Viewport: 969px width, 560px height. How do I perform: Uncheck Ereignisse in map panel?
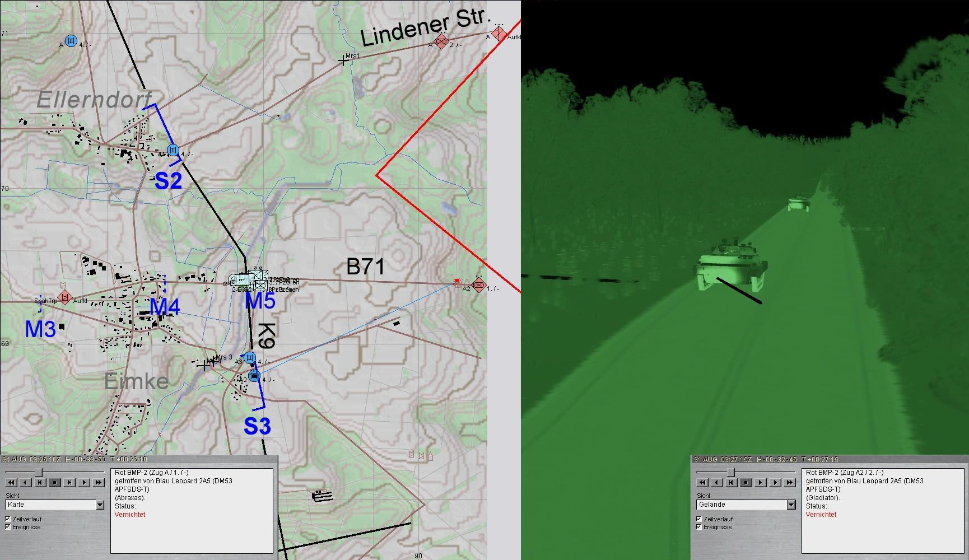point(8,527)
